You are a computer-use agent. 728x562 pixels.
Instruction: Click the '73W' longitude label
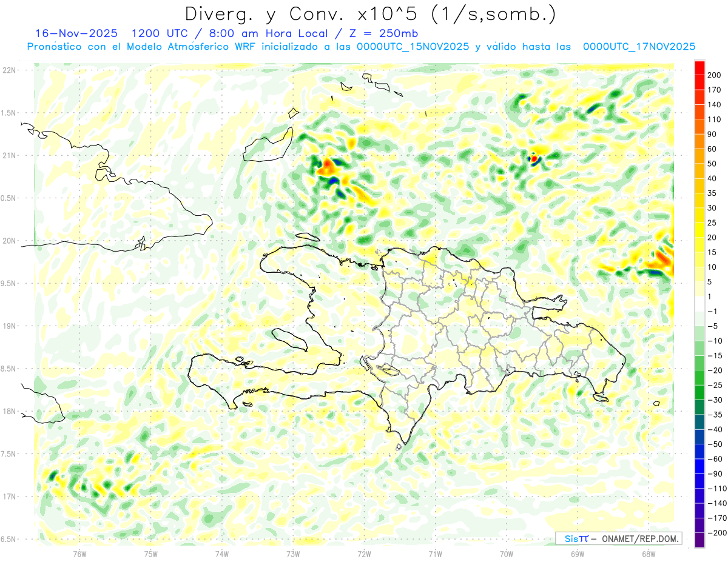click(x=293, y=553)
